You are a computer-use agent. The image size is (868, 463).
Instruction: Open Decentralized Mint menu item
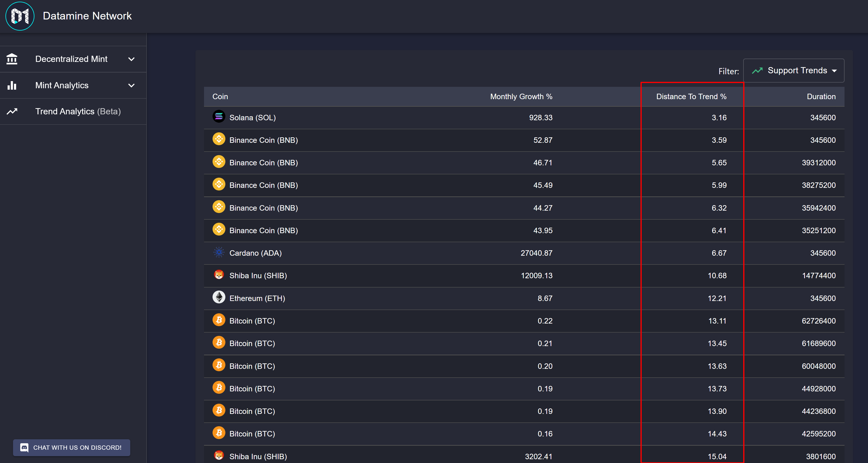click(x=73, y=59)
